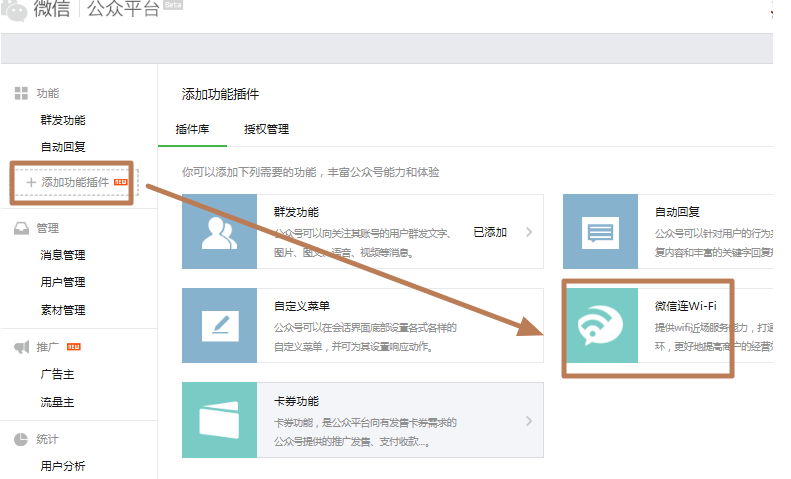The width and height of the screenshot is (791, 479).
Task: Open the 群发功能 card chevron arrow
Action: tap(529, 232)
